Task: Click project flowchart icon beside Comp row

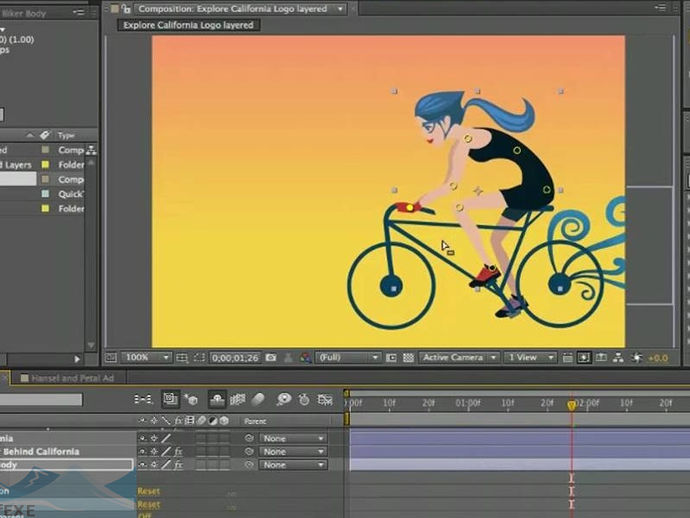Action: tap(91, 150)
